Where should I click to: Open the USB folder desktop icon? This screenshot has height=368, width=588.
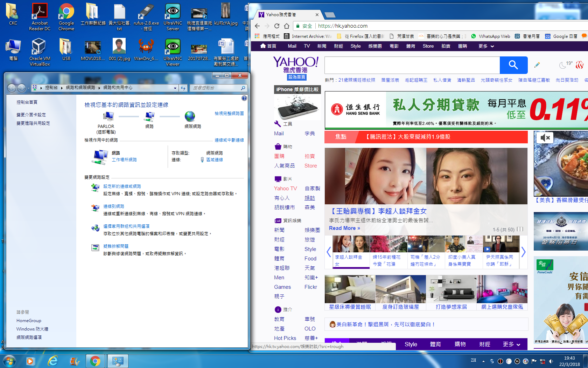coord(66,49)
